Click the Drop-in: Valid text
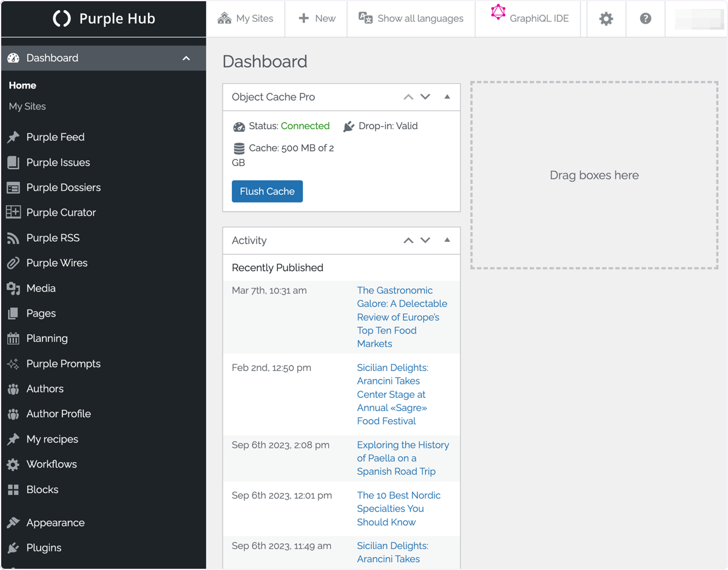728x570 pixels. pyautogui.click(x=388, y=126)
